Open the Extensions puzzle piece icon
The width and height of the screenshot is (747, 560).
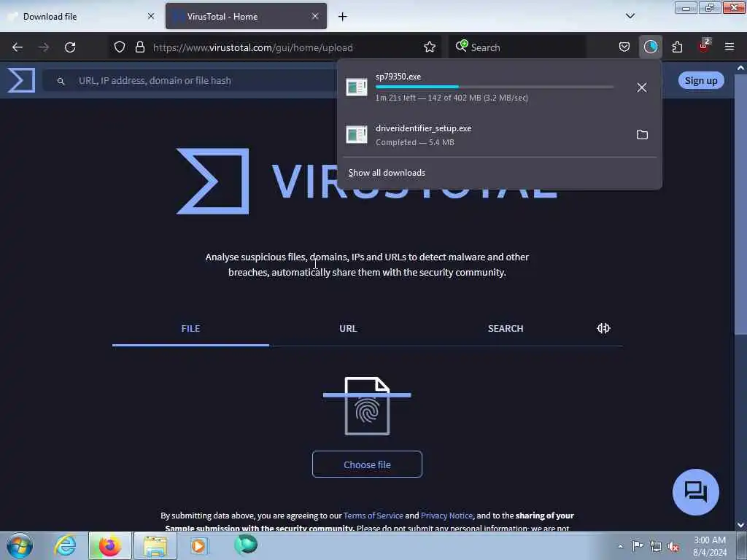tap(677, 47)
